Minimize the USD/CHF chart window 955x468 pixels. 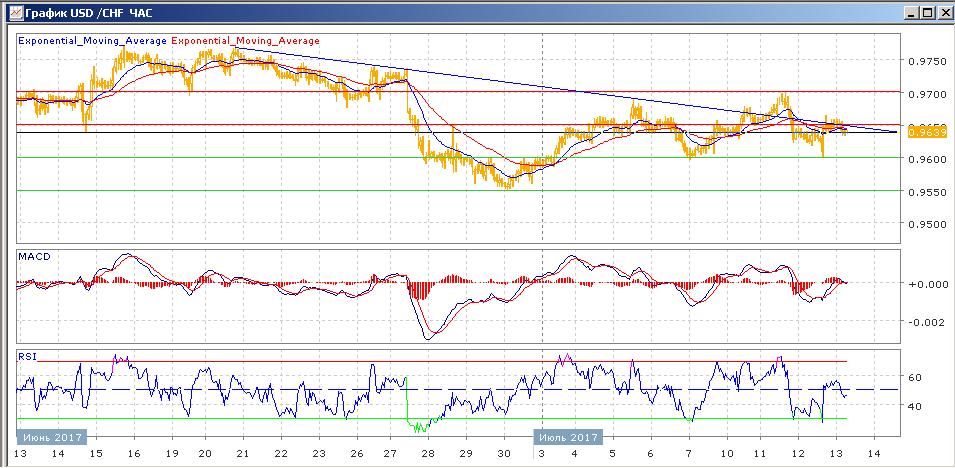coord(909,13)
